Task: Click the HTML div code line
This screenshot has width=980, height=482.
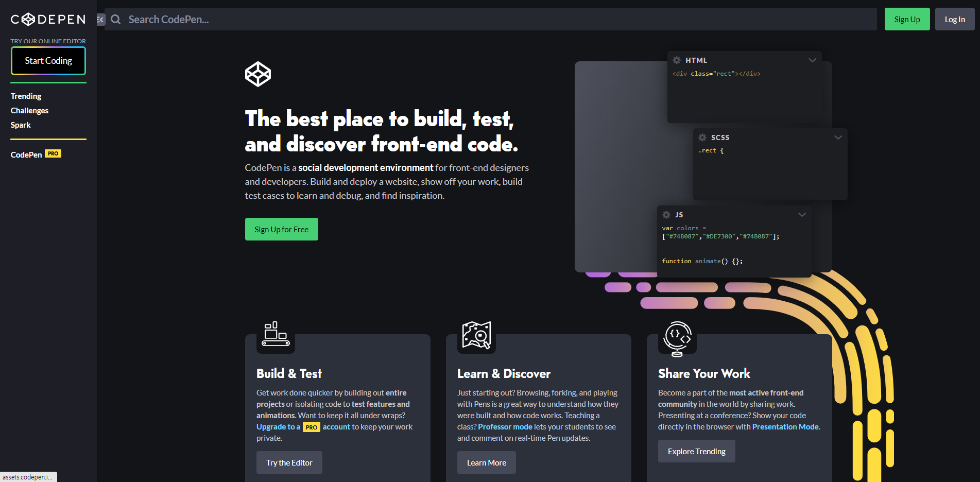Action: pyautogui.click(x=716, y=74)
